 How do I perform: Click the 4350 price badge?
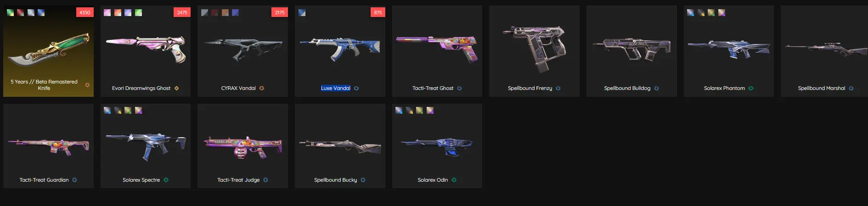point(85,12)
